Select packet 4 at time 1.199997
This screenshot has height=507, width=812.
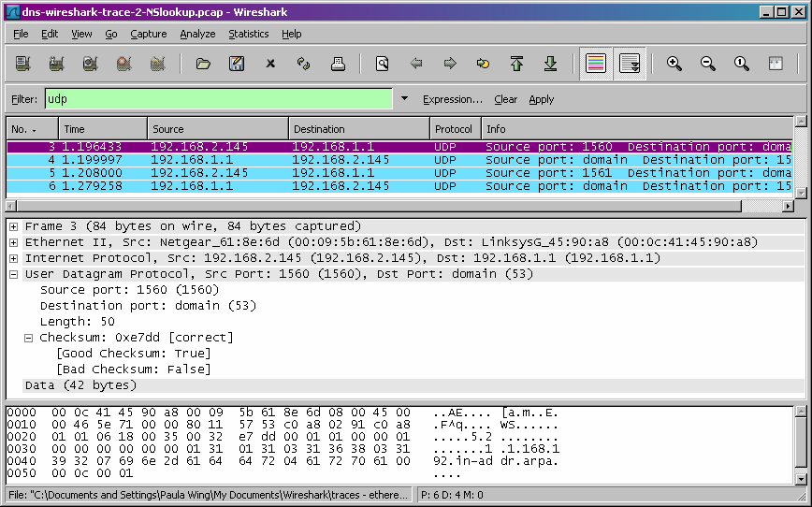click(x=399, y=160)
